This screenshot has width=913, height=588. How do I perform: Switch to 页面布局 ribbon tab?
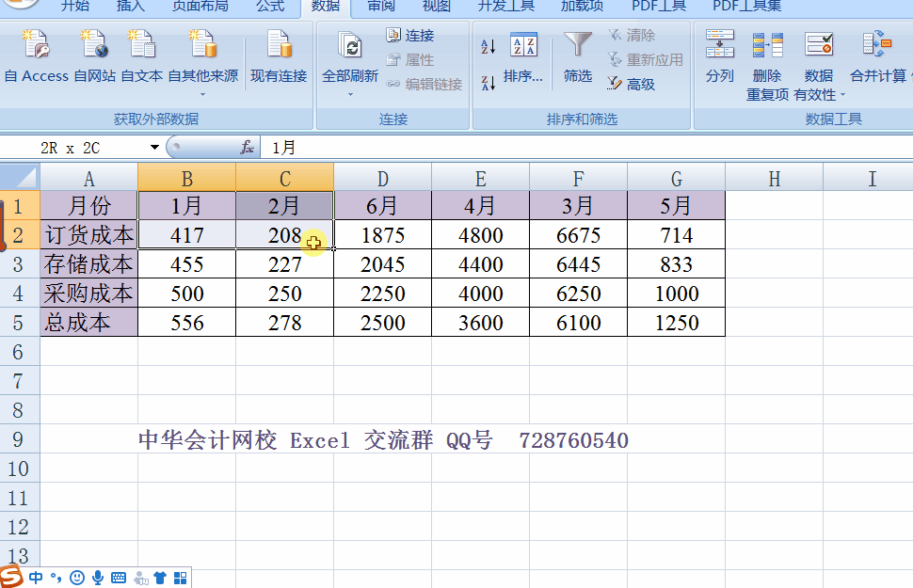coord(200,6)
